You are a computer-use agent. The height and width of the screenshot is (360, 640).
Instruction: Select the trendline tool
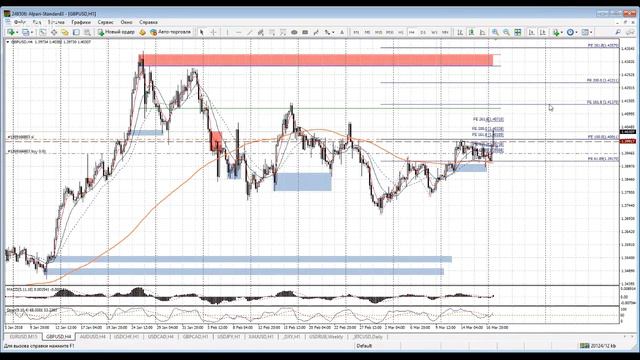click(x=250, y=32)
